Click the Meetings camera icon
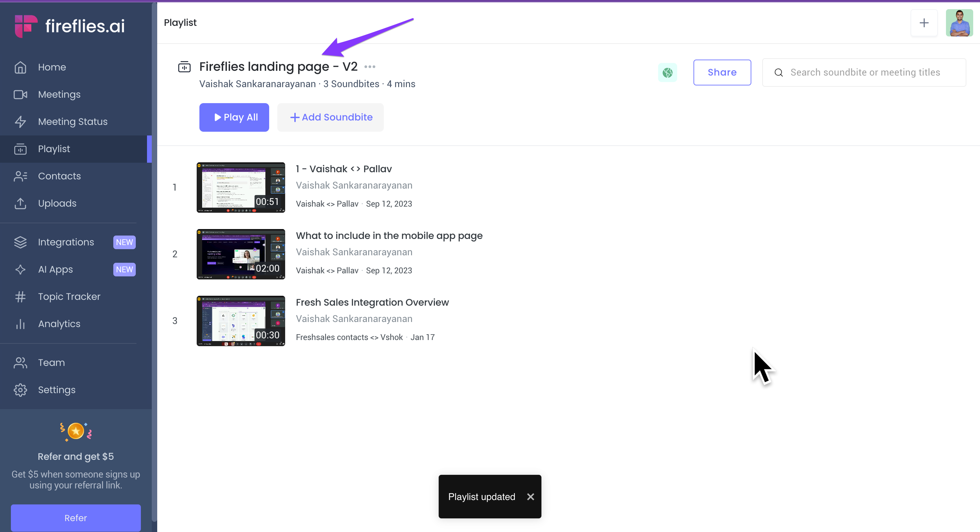The image size is (980, 532). point(20,94)
